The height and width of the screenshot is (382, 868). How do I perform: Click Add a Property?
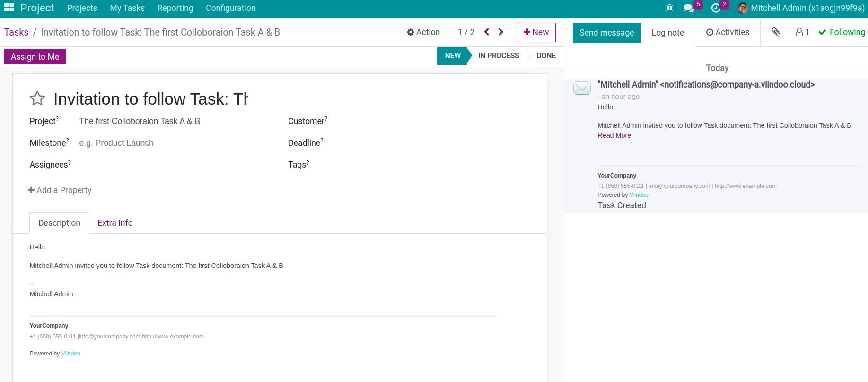pyautogui.click(x=60, y=190)
